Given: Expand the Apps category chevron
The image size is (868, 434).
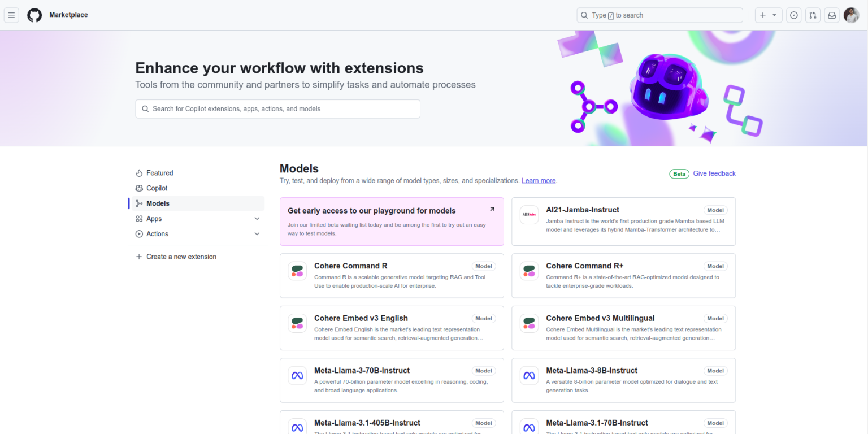Looking at the screenshot, I should pyautogui.click(x=257, y=218).
